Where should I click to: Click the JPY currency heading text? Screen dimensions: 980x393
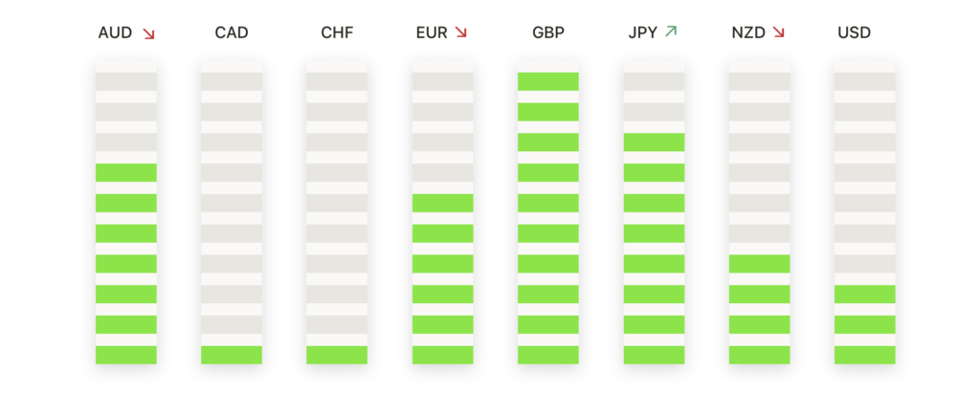[x=642, y=33]
